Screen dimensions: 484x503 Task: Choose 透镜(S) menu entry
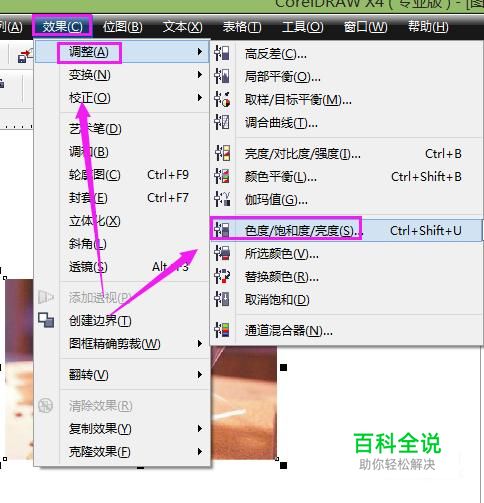point(122,267)
